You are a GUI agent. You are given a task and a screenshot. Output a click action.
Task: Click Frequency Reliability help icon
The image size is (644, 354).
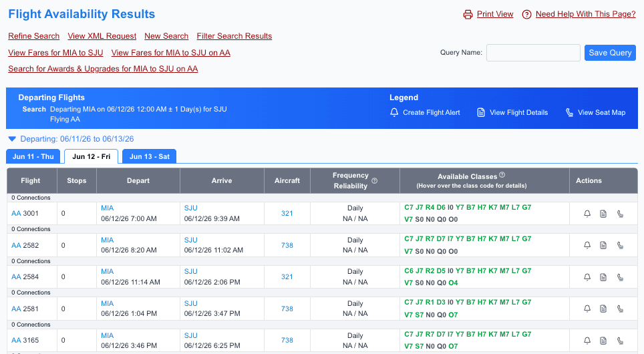374,181
